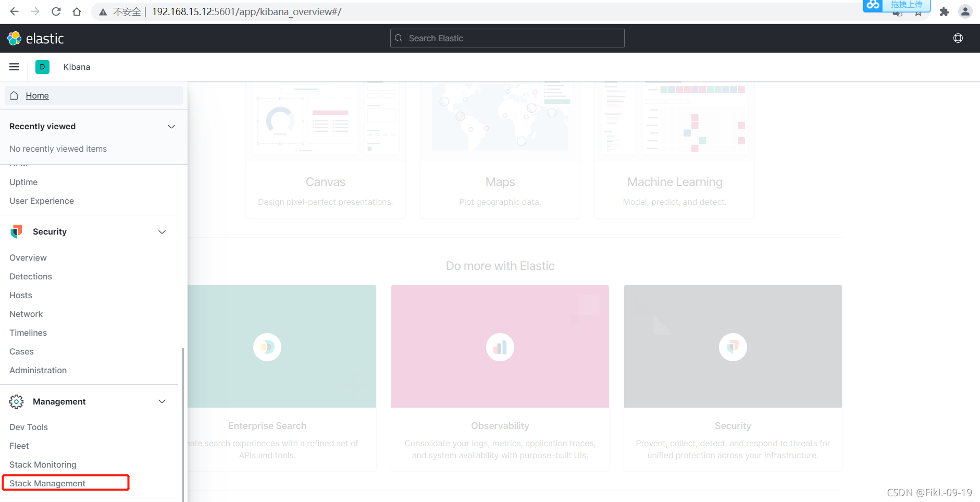The image size is (980, 502).
Task: Open Detections in the sidebar
Action: click(31, 276)
